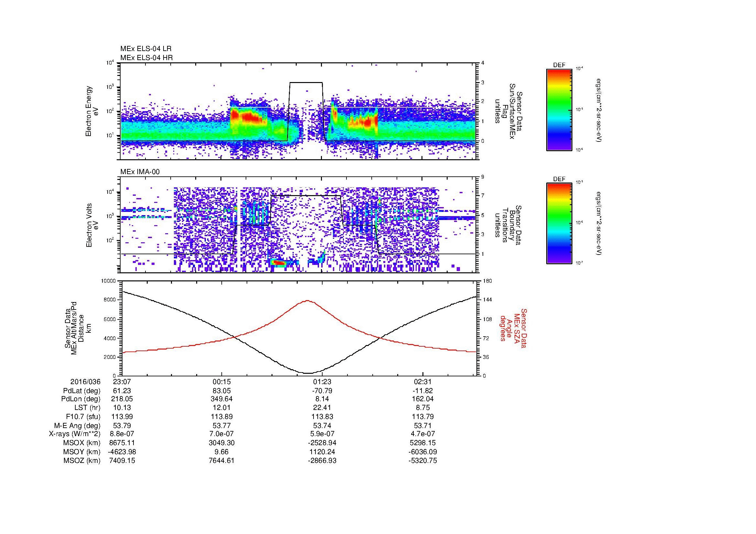Click X-rays value 8.8e-07
Viewport: 756px width, 534px height.
click(x=122, y=434)
